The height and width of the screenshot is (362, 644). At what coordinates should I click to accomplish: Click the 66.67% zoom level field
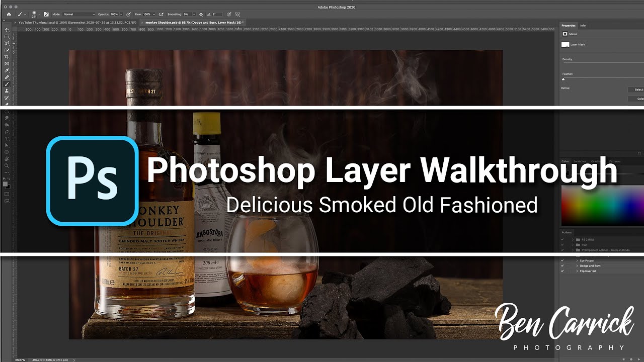(20, 359)
